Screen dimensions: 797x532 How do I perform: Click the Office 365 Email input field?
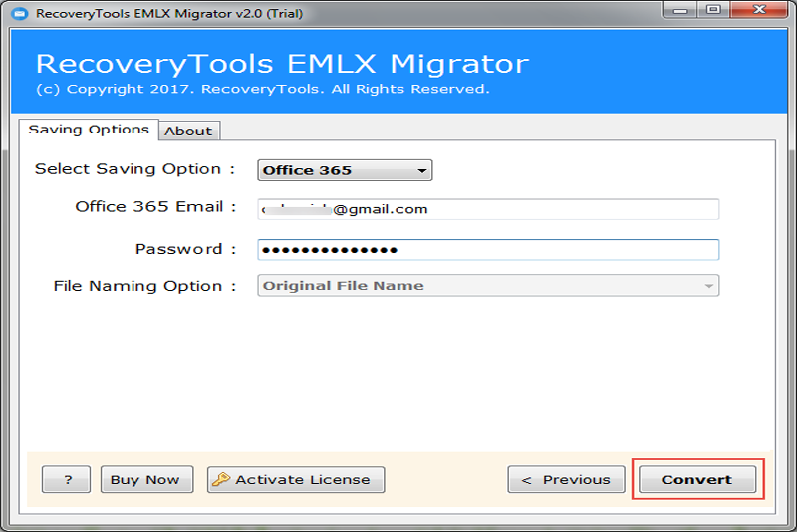(488, 209)
